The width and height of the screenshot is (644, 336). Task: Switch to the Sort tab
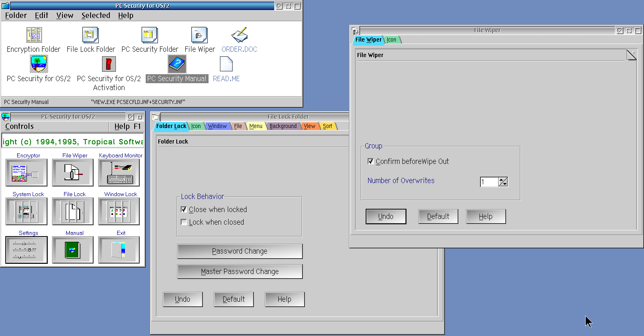(x=327, y=126)
